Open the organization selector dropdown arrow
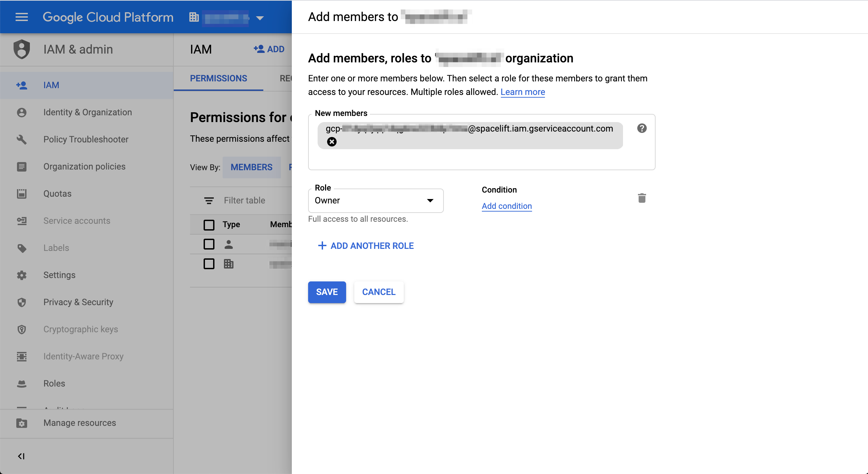This screenshot has height=474, width=868. click(x=260, y=18)
